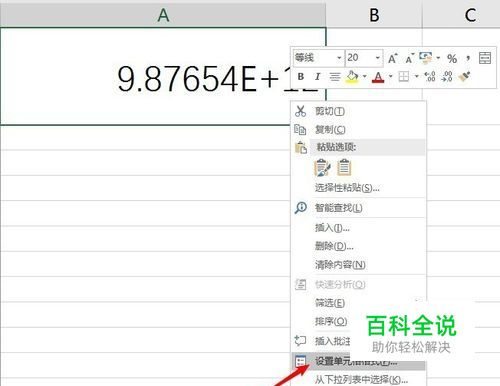The width and height of the screenshot is (500, 386).
Task: Click the 粘贴选项 clipboard icon
Action: (301, 147)
